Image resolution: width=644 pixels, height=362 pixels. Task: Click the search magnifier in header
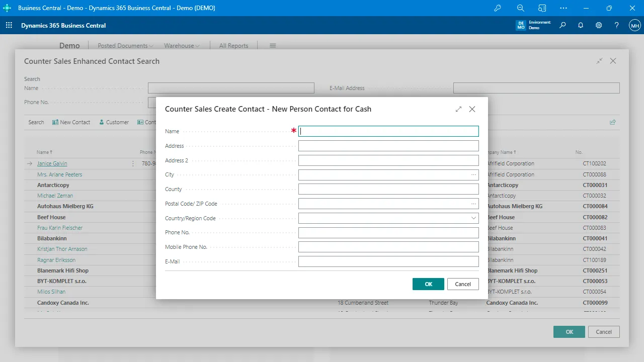pos(562,25)
